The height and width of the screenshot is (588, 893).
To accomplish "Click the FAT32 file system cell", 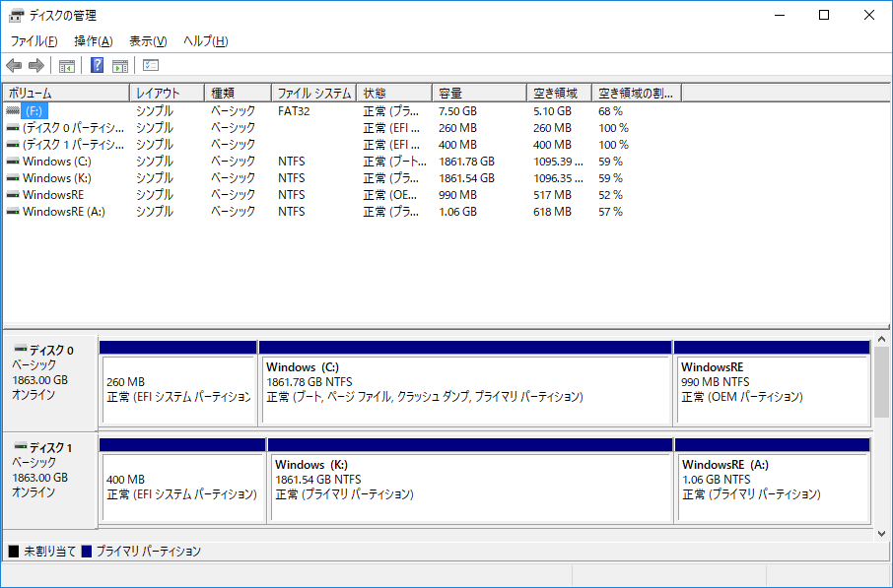I will point(294,111).
